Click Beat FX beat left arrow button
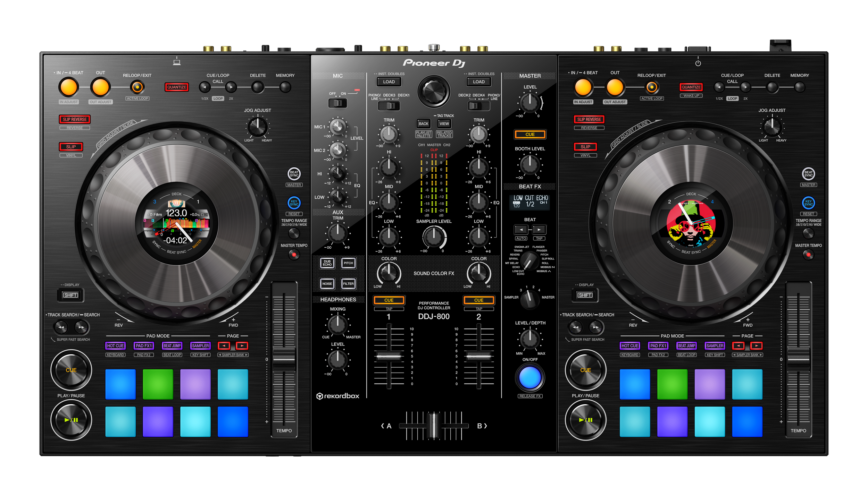This screenshot has width=868, height=496. coord(521,230)
